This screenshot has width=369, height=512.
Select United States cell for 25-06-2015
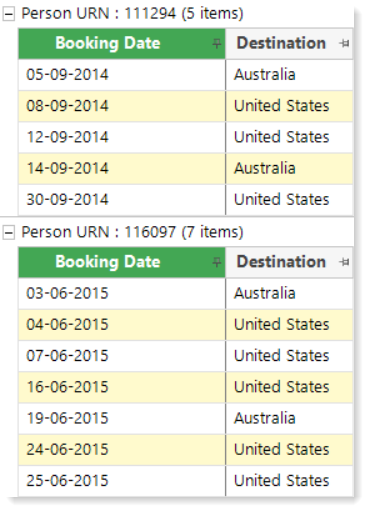(289, 481)
